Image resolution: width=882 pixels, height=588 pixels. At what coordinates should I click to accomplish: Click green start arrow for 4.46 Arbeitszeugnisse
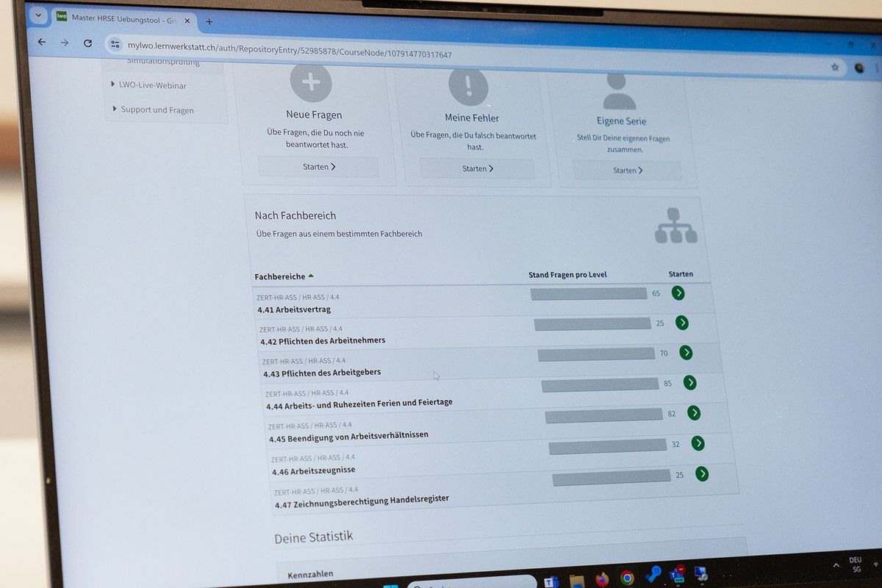point(702,474)
